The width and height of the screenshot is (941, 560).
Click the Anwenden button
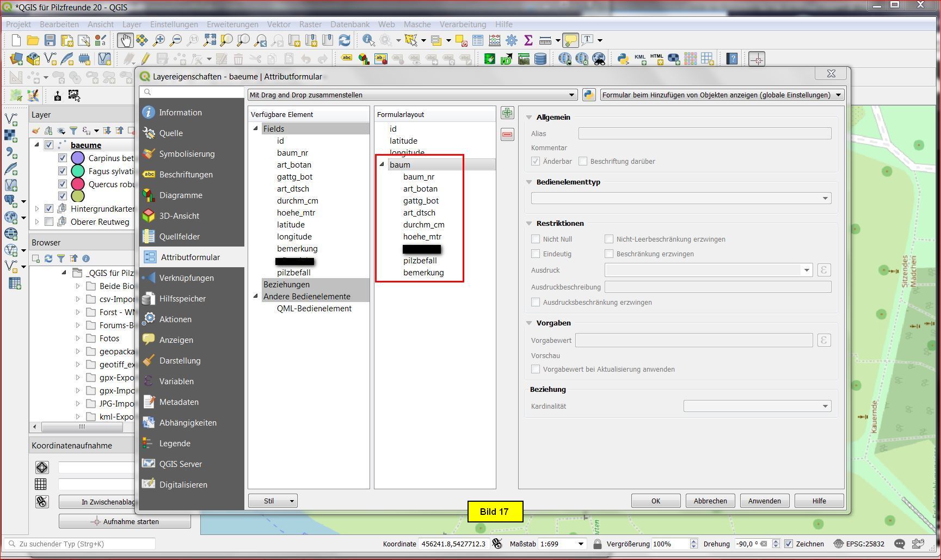pos(764,501)
